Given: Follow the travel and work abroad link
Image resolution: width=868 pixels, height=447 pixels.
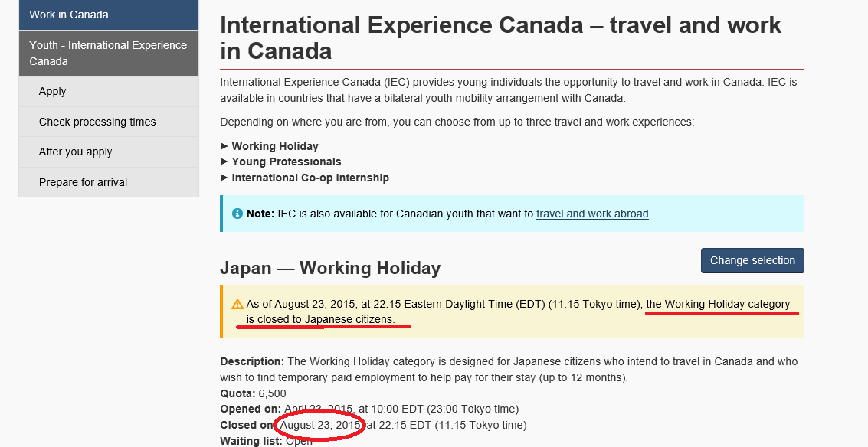Looking at the screenshot, I should coord(592,214).
